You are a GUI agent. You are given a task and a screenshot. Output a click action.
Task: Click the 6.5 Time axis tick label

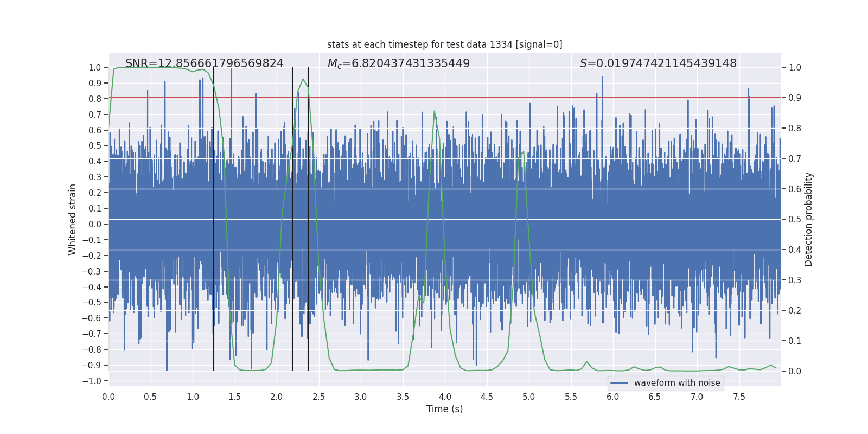point(655,397)
